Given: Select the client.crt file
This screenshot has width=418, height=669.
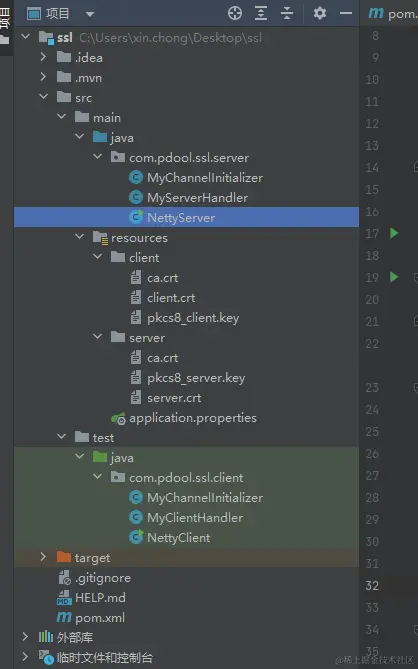Looking at the screenshot, I should pos(171,298).
